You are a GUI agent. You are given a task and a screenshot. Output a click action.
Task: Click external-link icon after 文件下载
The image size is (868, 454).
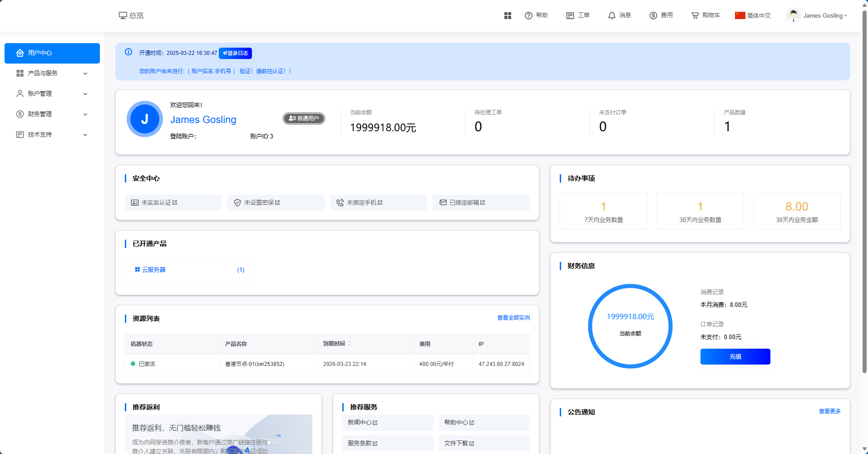coord(472,444)
